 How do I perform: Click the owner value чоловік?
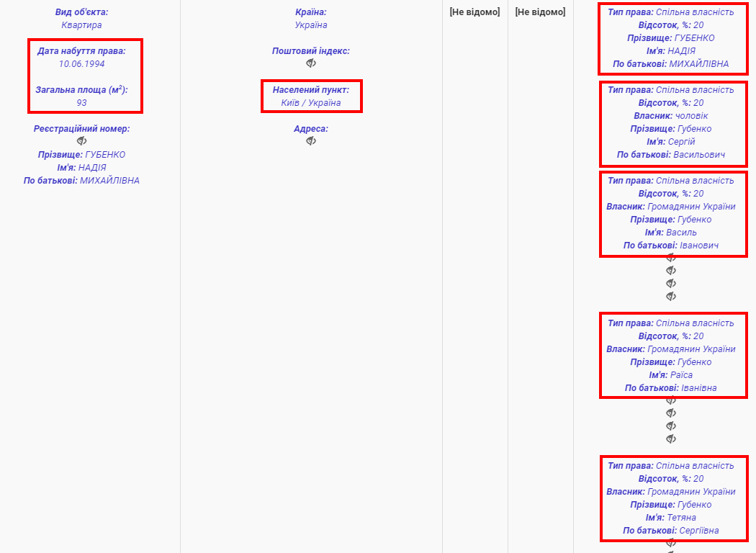[691, 116]
